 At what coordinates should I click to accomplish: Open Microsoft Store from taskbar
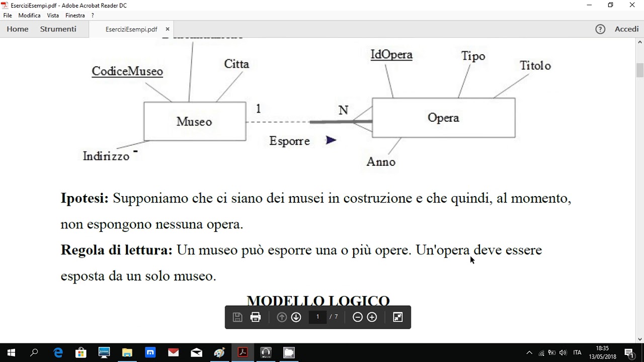tap(80, 352)
